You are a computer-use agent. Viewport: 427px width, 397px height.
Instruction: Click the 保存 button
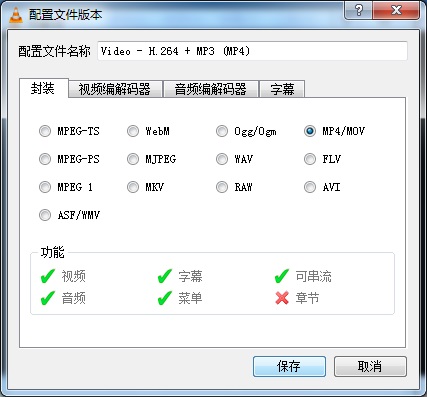(289, 366)
